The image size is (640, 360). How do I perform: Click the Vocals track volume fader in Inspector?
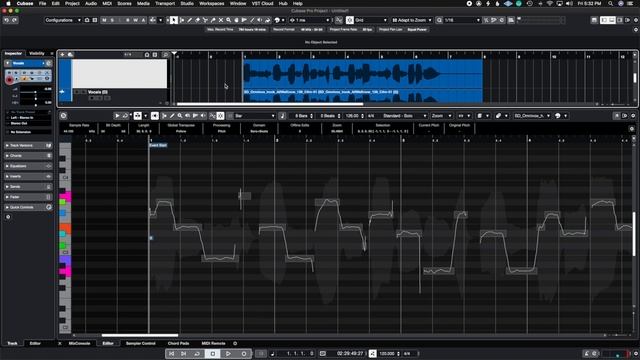tap(35, 93)
